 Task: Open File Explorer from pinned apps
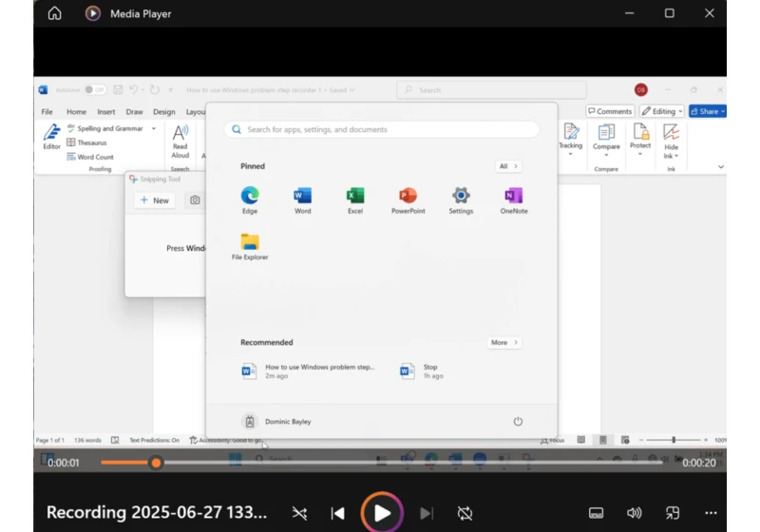pyautogui.click(x=250, y=247)
